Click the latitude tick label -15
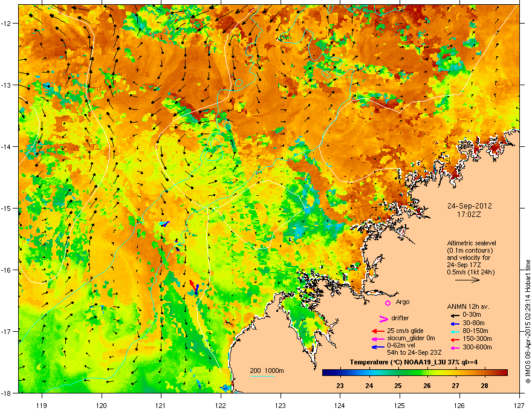Image resolution: width=532 pixels, height=411 pixels. [x=7, y=208]
